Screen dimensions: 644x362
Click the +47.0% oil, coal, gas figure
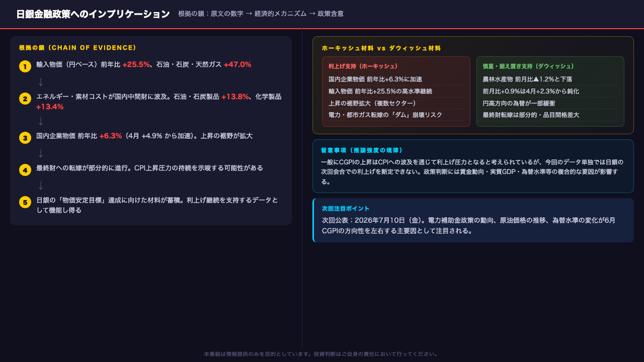[237, 64]
